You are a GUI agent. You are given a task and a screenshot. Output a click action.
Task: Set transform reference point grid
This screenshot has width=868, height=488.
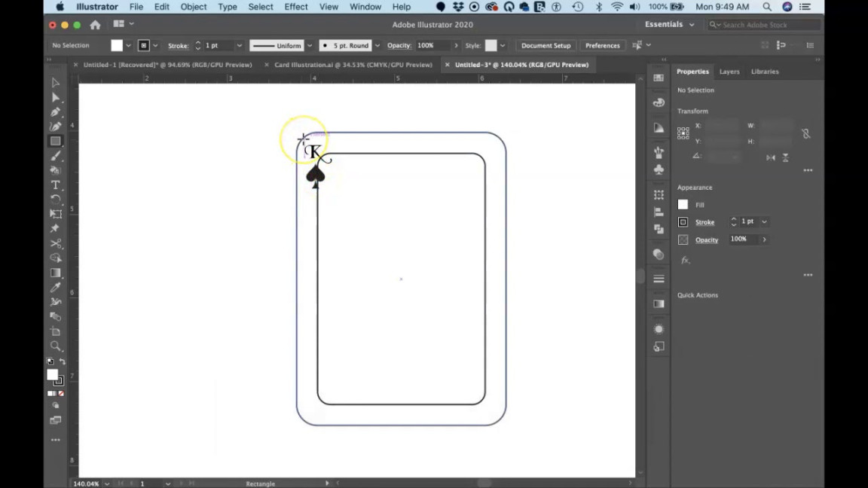click(683, 133)
